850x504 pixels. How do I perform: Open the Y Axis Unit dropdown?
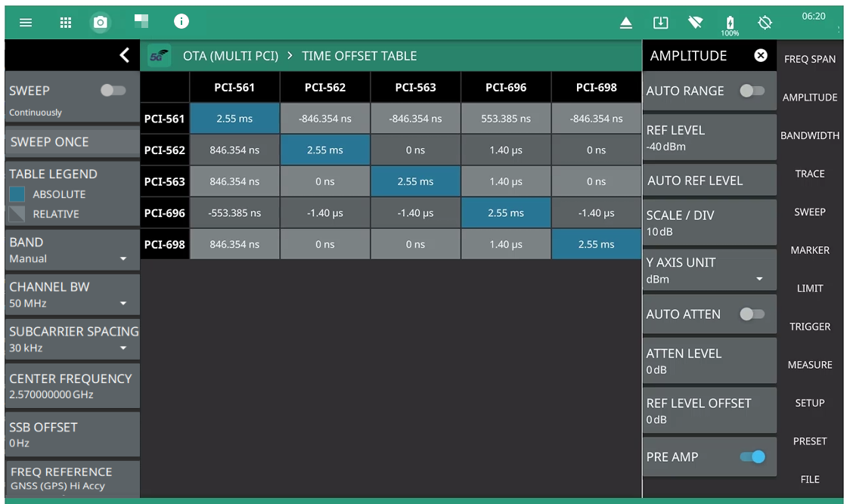point(709,271)
